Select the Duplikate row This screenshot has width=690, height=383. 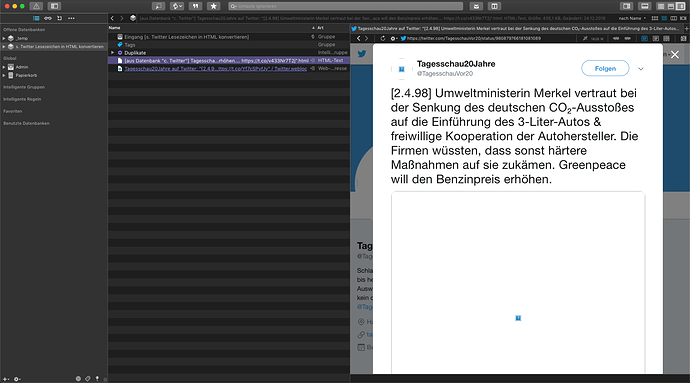(x=229, y=52)
